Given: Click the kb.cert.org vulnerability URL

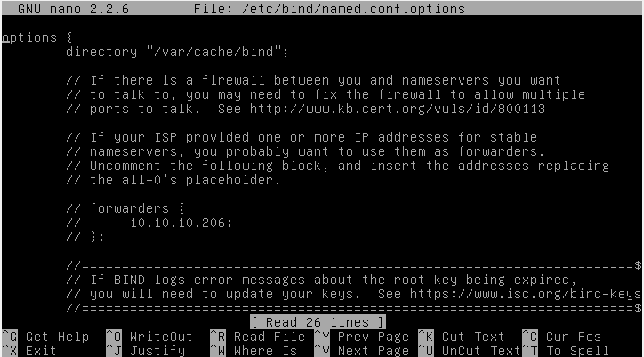Looking at the screenshot, I should pyautogui.click(x=398, y=109).
